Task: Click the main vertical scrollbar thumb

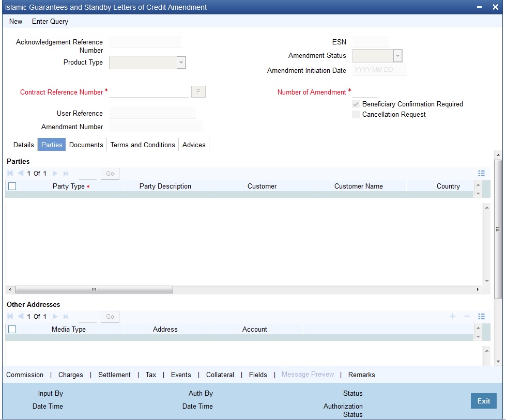Action: (498, 229)
